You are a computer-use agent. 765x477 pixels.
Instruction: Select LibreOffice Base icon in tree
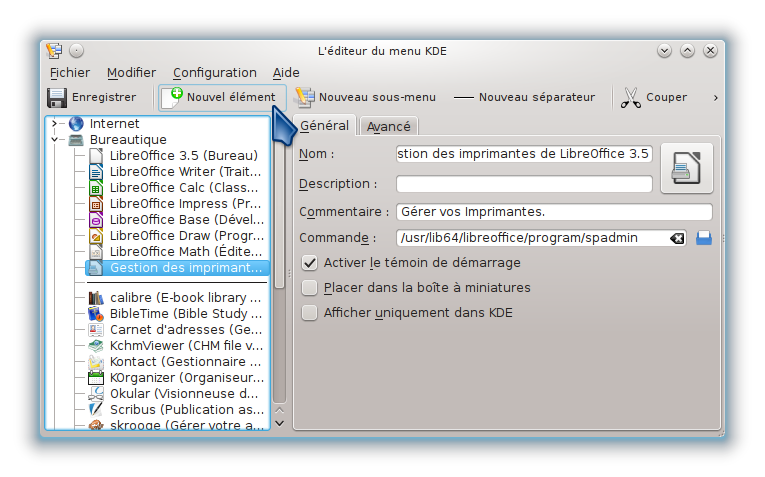pos(96,220)
